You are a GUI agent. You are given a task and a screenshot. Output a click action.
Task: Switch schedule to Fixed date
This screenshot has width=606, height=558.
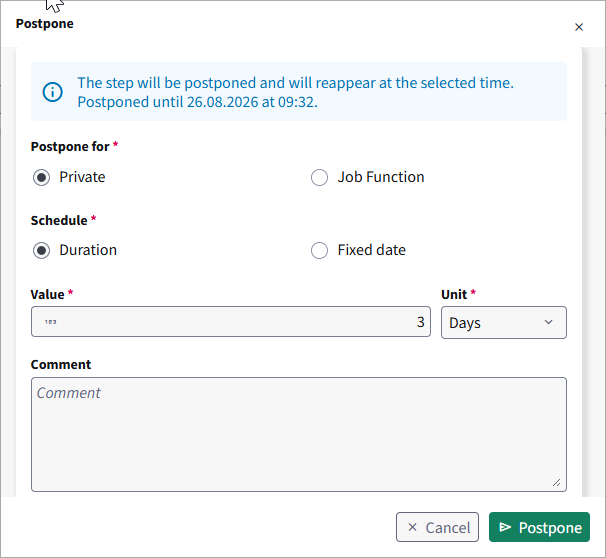(x=320, y=250)
